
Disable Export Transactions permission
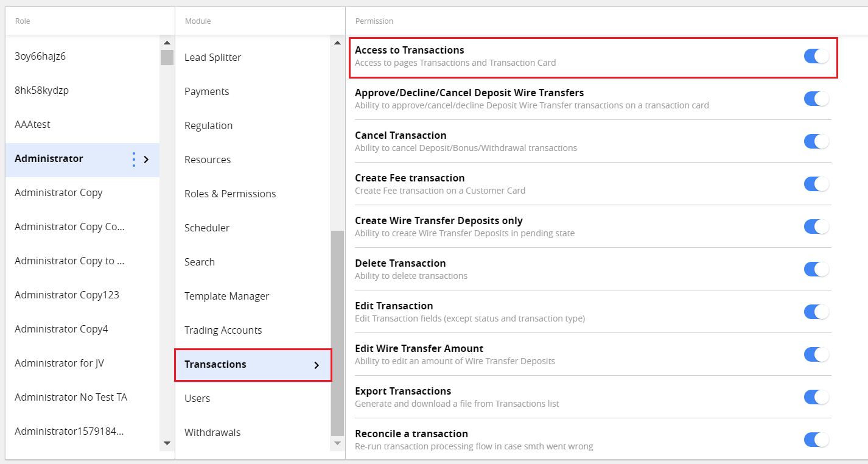point(816,396)
